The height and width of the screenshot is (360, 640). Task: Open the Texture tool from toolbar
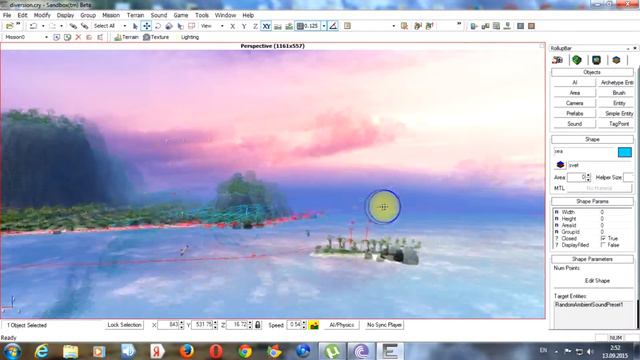[x=156, y=37]
